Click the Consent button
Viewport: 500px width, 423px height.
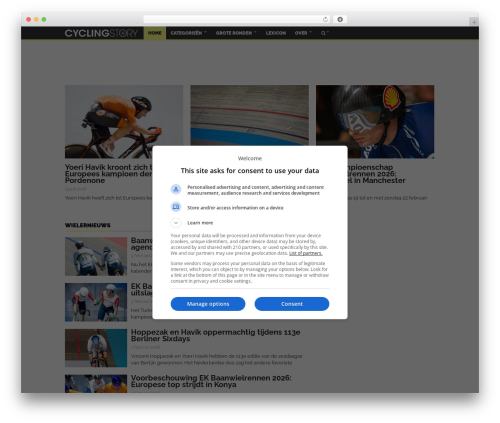[x=292, y=304]
